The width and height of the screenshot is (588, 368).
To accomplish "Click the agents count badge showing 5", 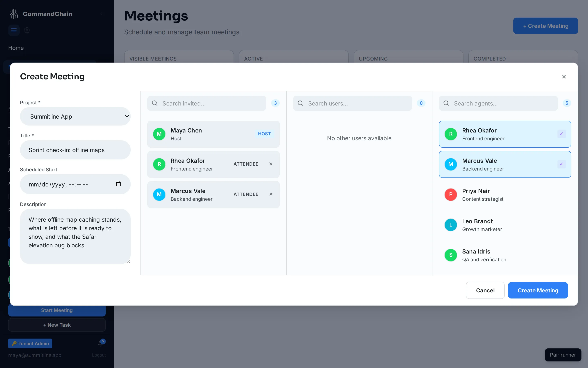I will pyautogui.click(x=567, y=103).
